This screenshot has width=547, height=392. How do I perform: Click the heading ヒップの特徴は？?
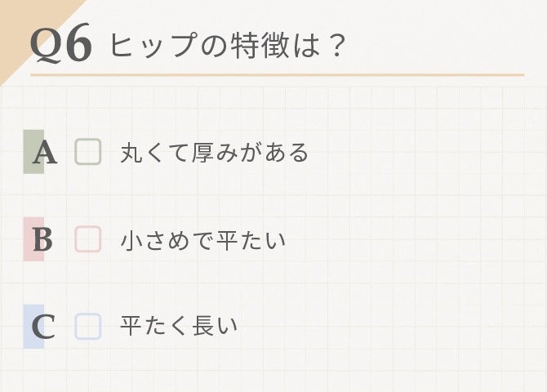point(228,46)
